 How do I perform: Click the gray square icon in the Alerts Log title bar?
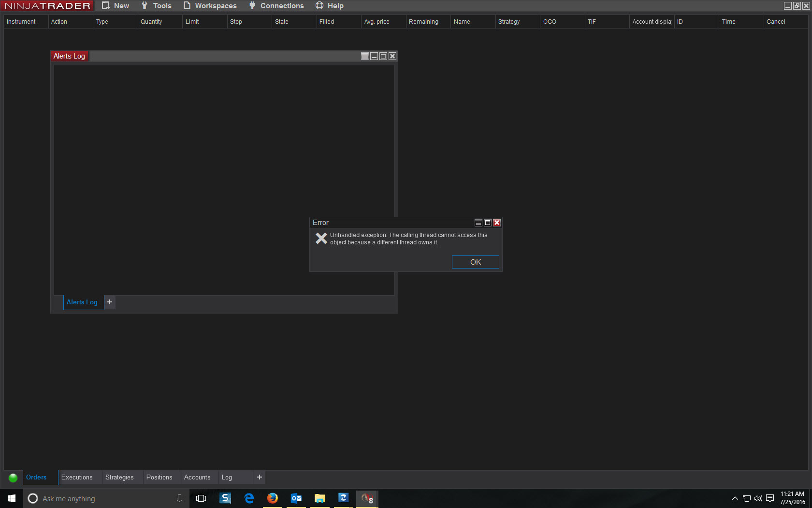click(x=365, y=56)
